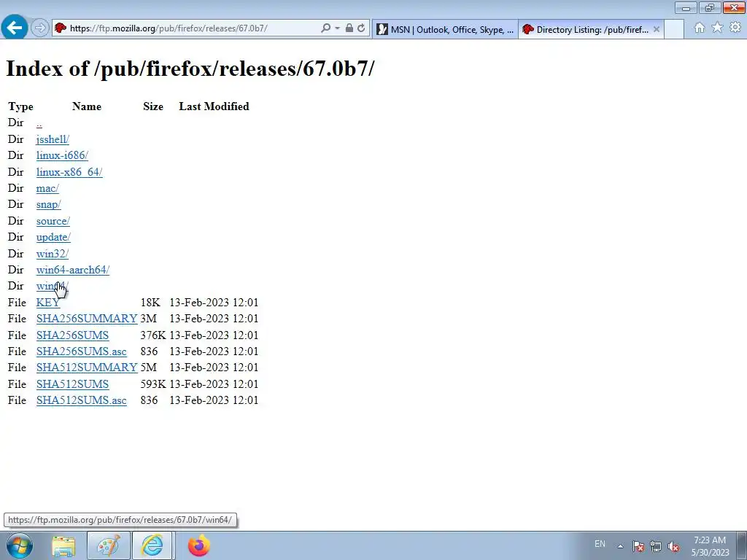Open a new blank tab
The image size is (747, 560).
674,29
